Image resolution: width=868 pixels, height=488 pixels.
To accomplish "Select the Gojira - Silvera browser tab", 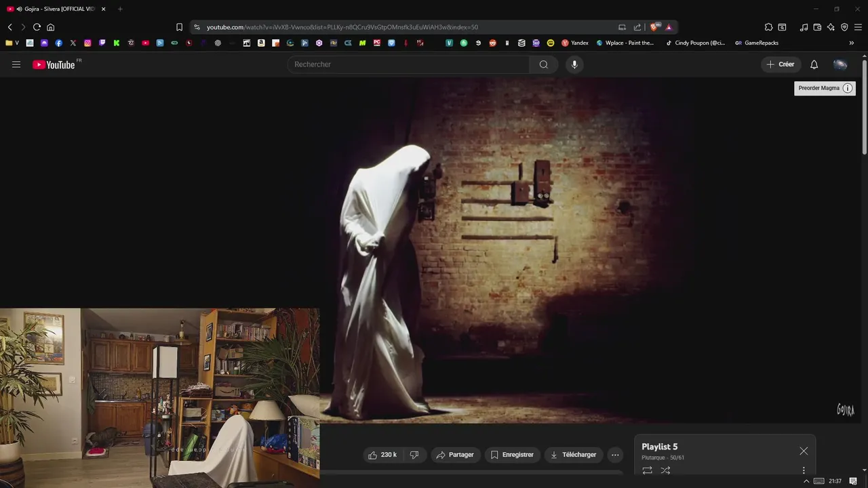I will 56,9.
